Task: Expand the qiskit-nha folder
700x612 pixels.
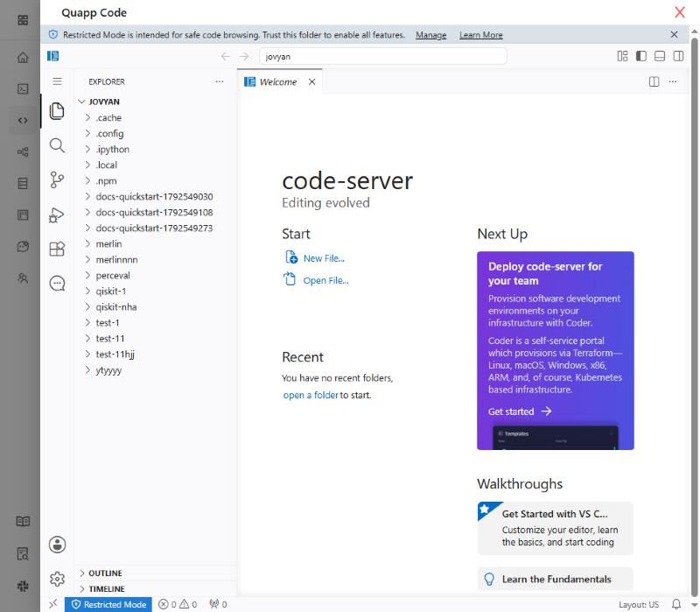Action: click(x=88, y=307)
